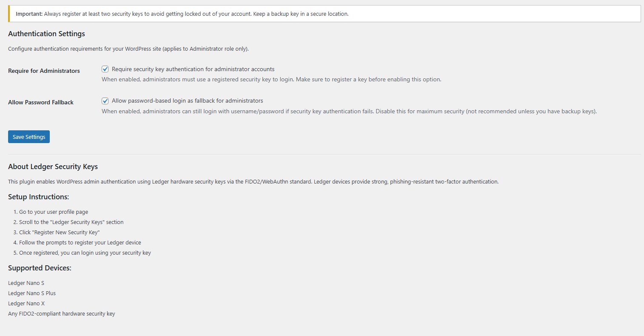Disable the allow password-based login fallback checkbox

[105, 101]
